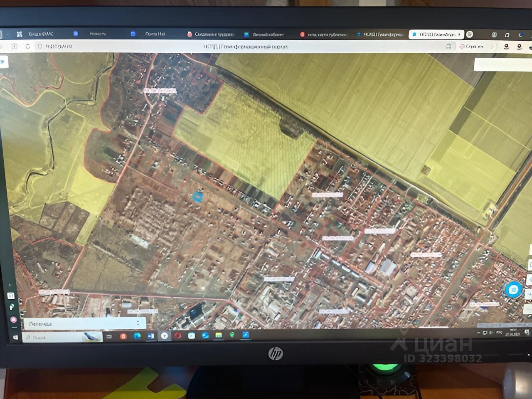Open the white-square sidebar icon on left edge

(11, 296)
